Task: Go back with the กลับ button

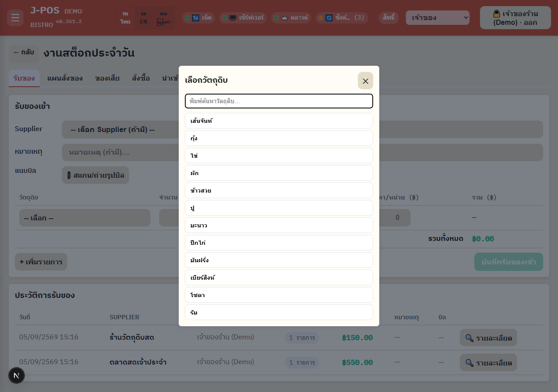Action: pyautogui.click(x=24, y=54)
